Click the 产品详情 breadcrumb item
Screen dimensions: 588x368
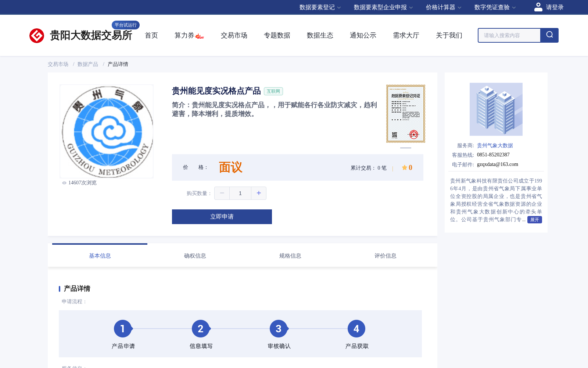coord(118,64)
